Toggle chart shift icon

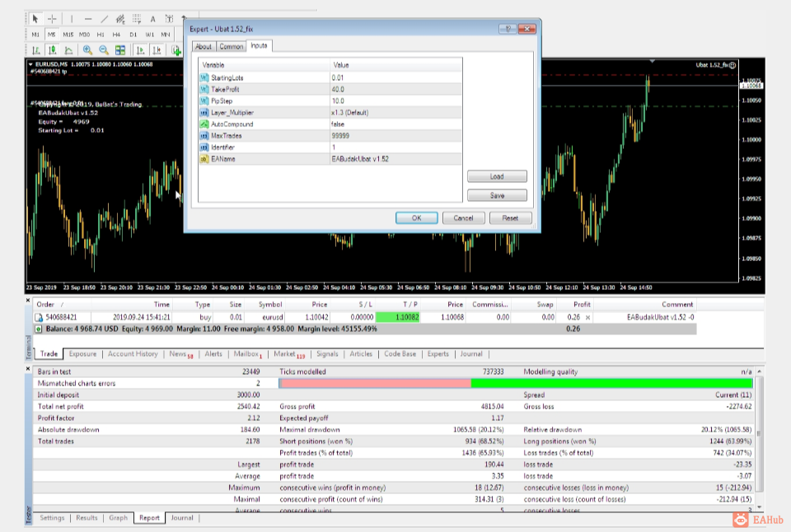[x=157, y=50]
